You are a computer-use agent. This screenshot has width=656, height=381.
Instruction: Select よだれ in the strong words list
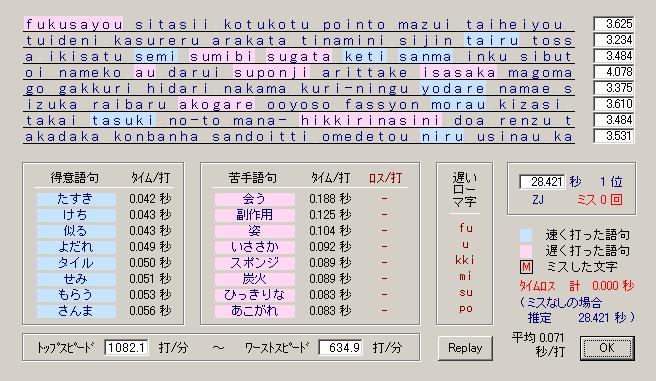coord(76,247)
